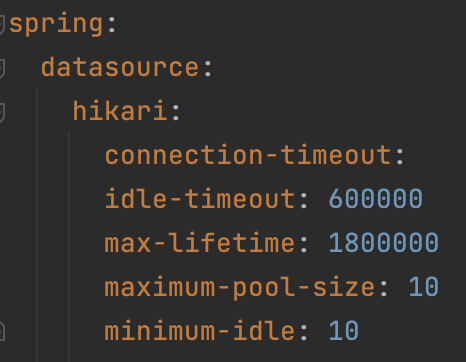Screen dimensions: 466x362
Task: Click the value 600000
Action: (x=376, y=199)
